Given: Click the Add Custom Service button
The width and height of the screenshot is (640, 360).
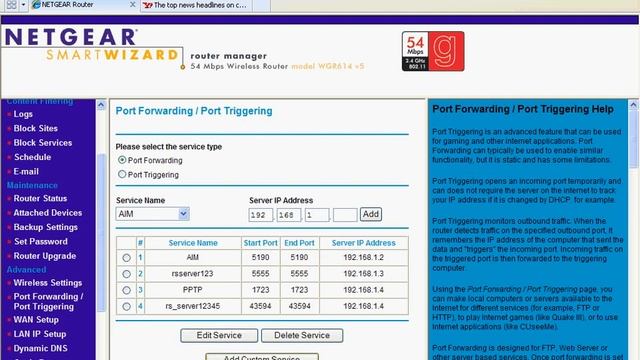Looking at the screenshot, I should pyautogui.click(x=262, y=357).
